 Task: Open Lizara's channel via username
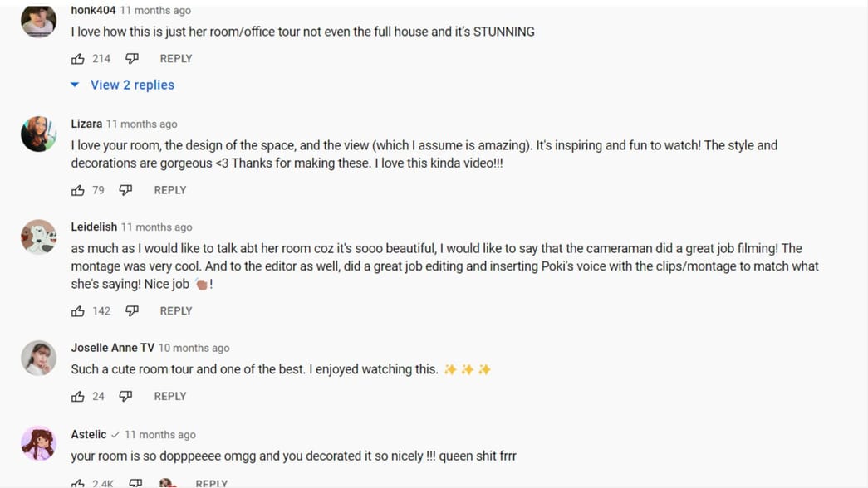click(86, 124)
